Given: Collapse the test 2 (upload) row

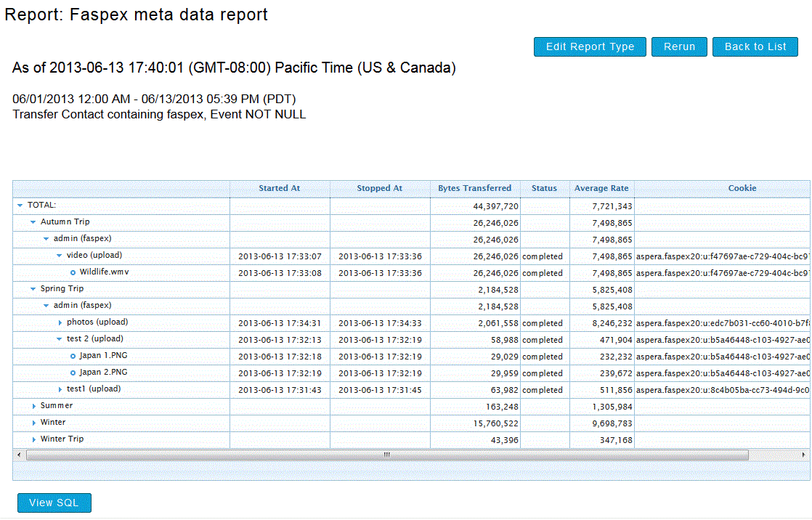Looking at the screenshot, I should [60, 339].
